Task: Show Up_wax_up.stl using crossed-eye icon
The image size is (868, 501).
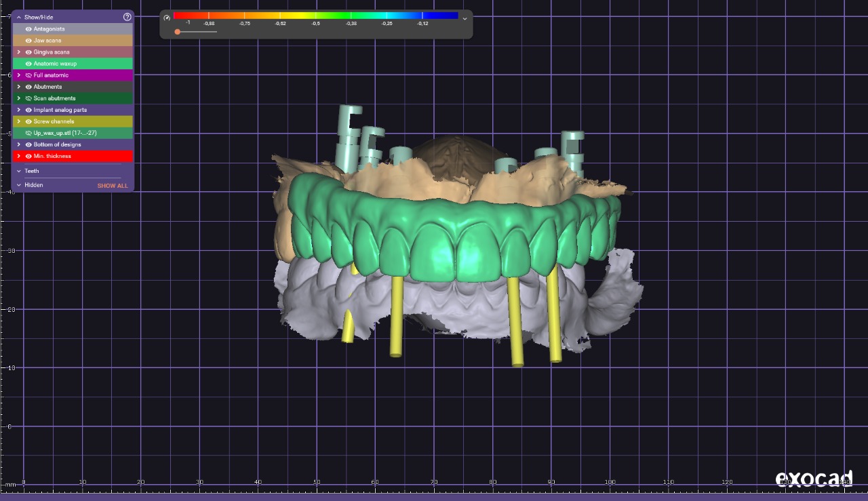Action: (x=28, y=133)
